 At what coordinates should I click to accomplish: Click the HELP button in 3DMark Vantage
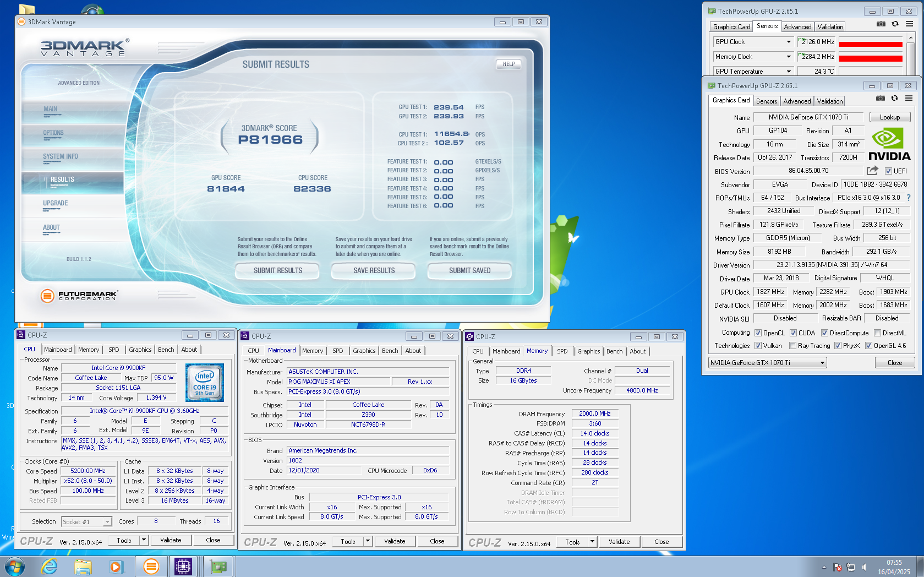[x=509, y=64]
